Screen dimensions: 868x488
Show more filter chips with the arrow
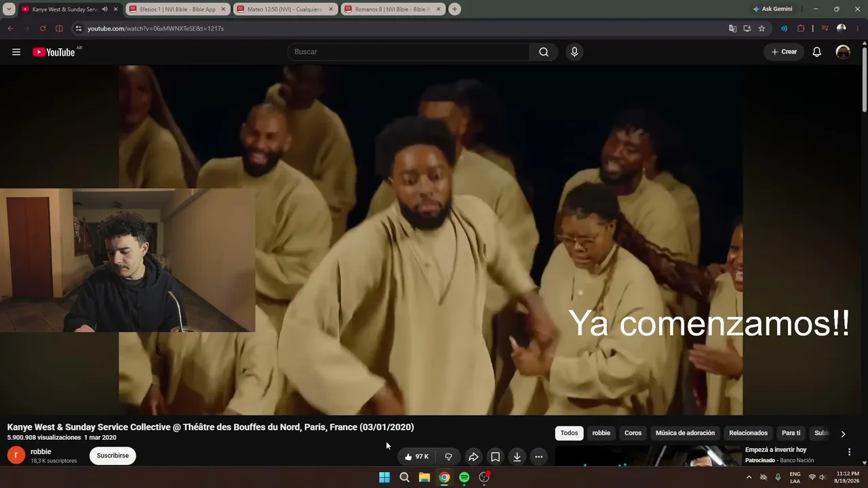coord(843,434)
